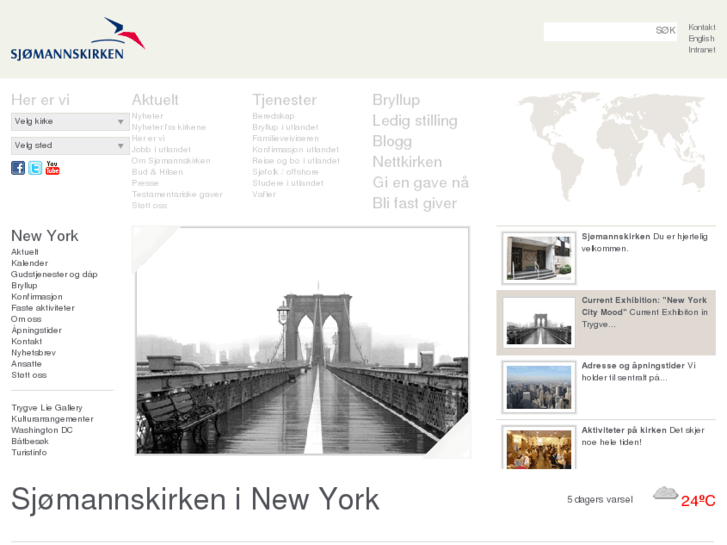Viewport: 727px width, 545px height.
Task: Click the SØK search button
Action: click(x=665, y=31)
